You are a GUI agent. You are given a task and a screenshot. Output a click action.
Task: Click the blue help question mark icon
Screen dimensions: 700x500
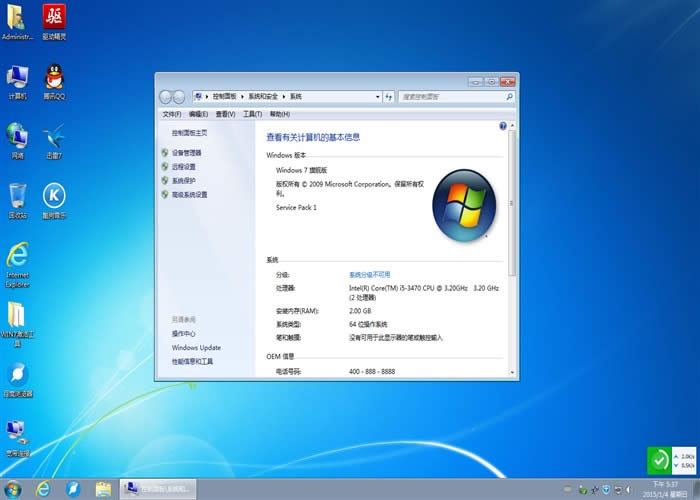click(x=502, y=125)
